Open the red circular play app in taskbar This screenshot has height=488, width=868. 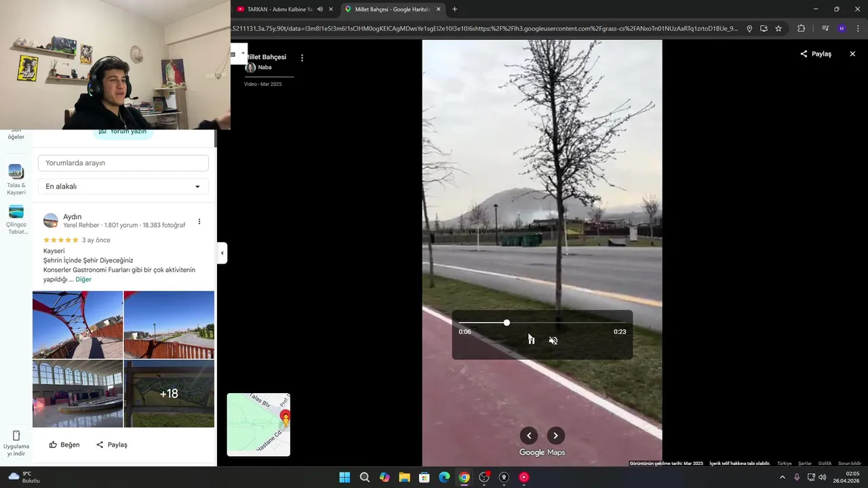coord(524,477)
